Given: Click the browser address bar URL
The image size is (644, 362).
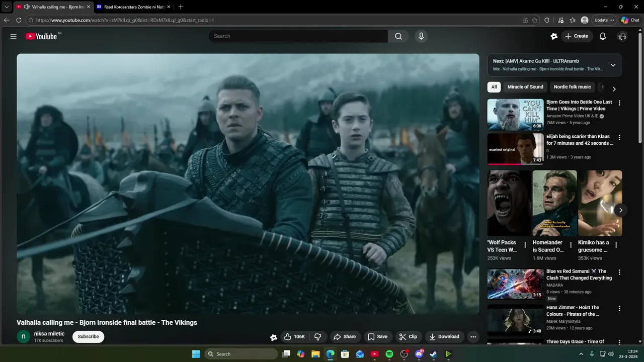Looking at the screenshot, I should pos(125,20).
